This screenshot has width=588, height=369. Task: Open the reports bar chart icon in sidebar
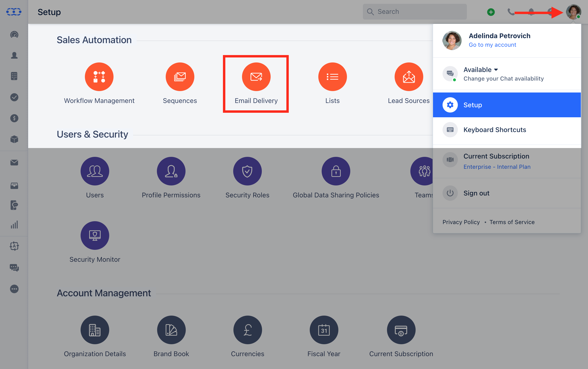pyautogui.click(x=14, y=225)
